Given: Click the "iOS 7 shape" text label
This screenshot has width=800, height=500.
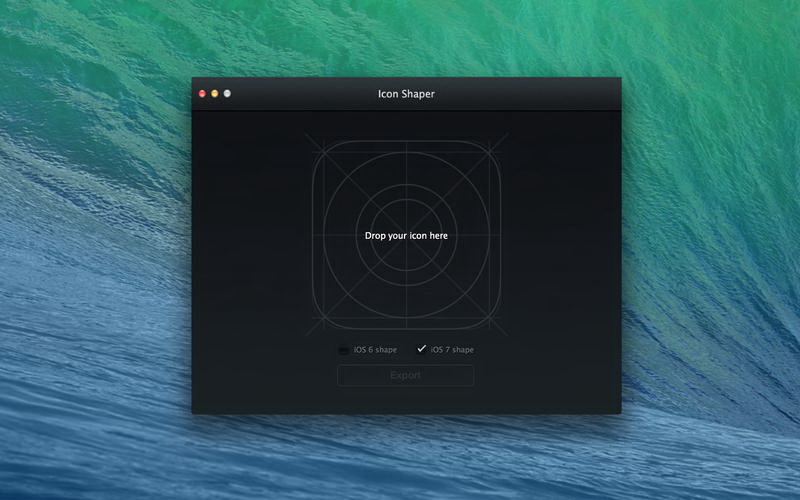Looking at the screenshot, I should tap(452, 350).
